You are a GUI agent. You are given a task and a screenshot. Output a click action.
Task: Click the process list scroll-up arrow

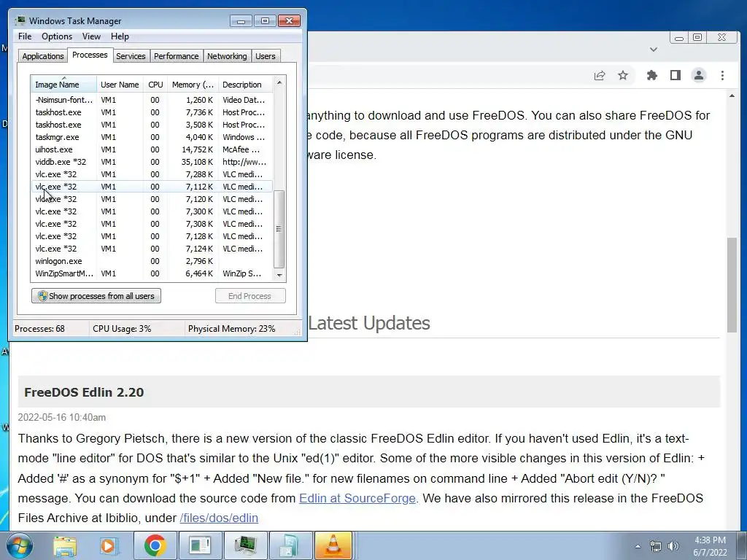(279, 82)
